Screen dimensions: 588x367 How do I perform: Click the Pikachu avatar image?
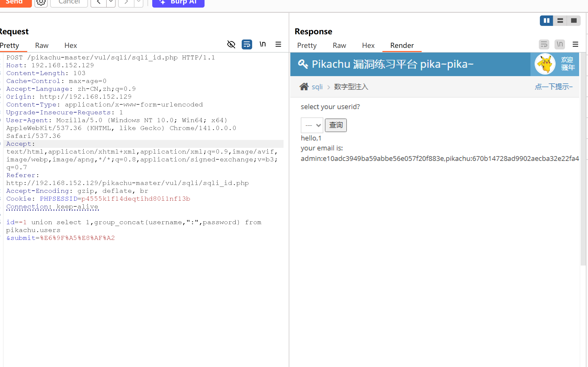(545, 64)
